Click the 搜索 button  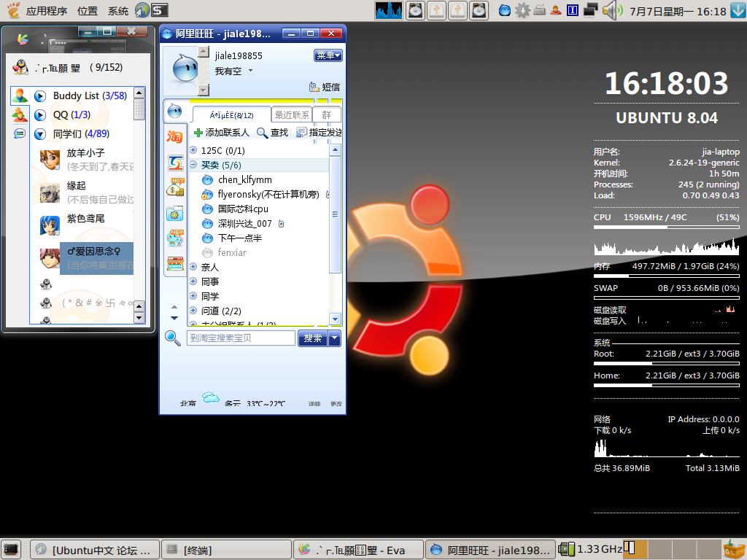313,338
